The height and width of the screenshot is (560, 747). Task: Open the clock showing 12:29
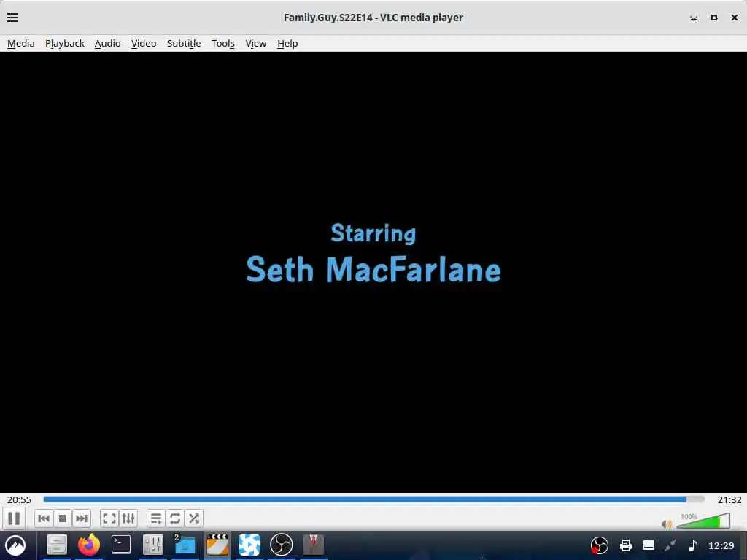point(721,545)
